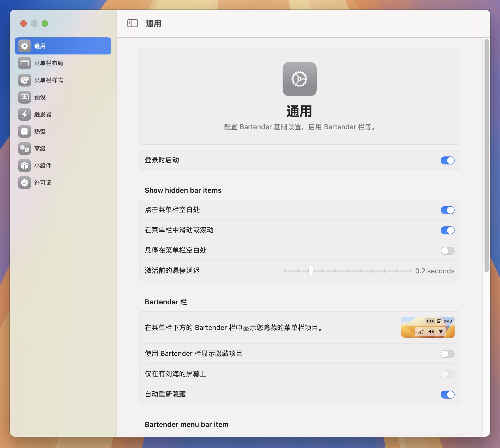
Task: Adjust the 激活前的悬停延迟 slider
Action: pyautogui.click(x=311, y=271)
